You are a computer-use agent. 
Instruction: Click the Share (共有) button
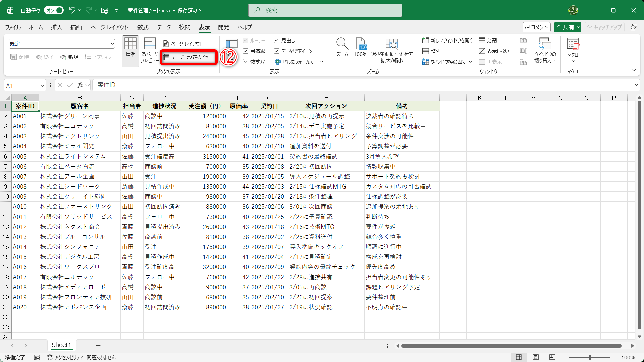click(x=565, y=27)
